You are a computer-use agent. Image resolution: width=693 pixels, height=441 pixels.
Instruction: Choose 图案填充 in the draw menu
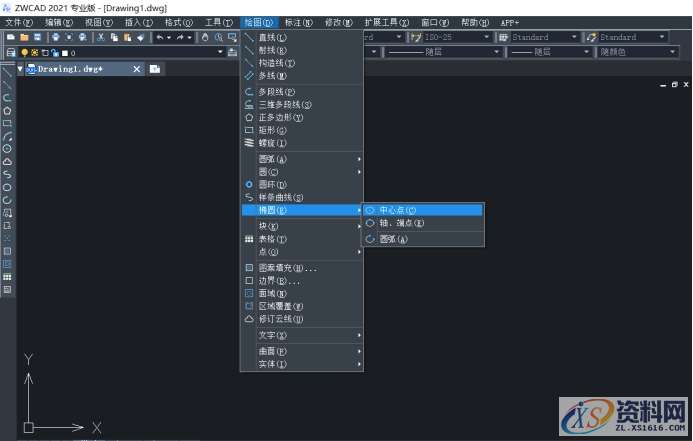(x=302, y=268)
